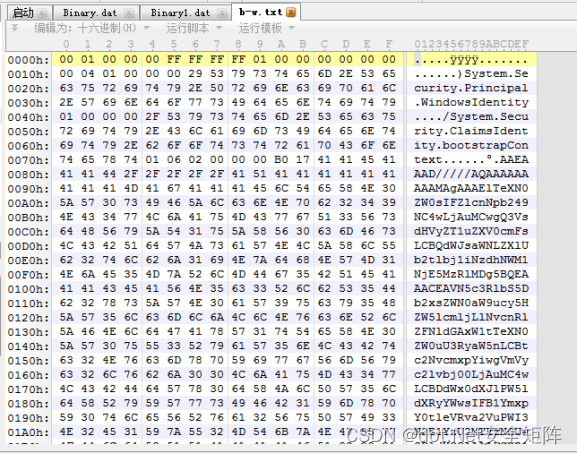Screen dimensions: 577x454
Task: Click the address 0060h: row label
Action: click(28, 146)
